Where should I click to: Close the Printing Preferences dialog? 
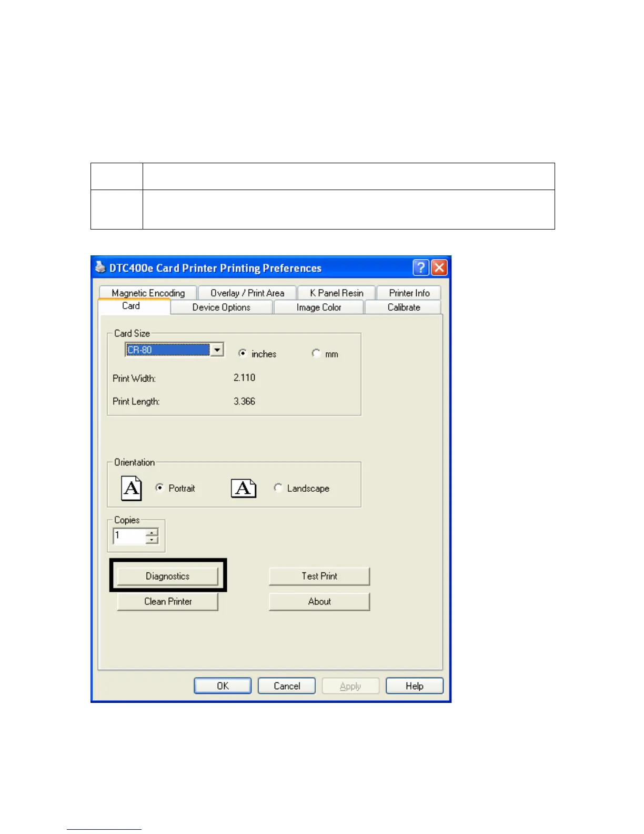click(x=439, y=268)
